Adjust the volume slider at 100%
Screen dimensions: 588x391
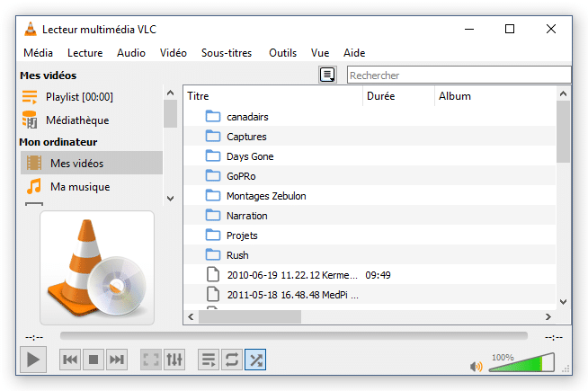521,362
